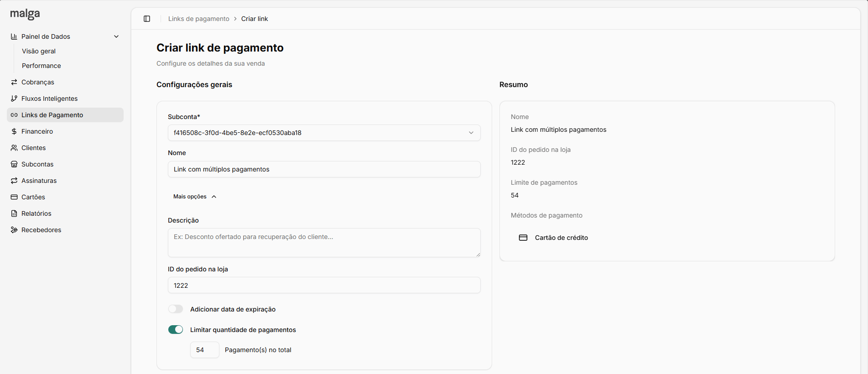Click Links de pagamento breadcrumb link

199,19
